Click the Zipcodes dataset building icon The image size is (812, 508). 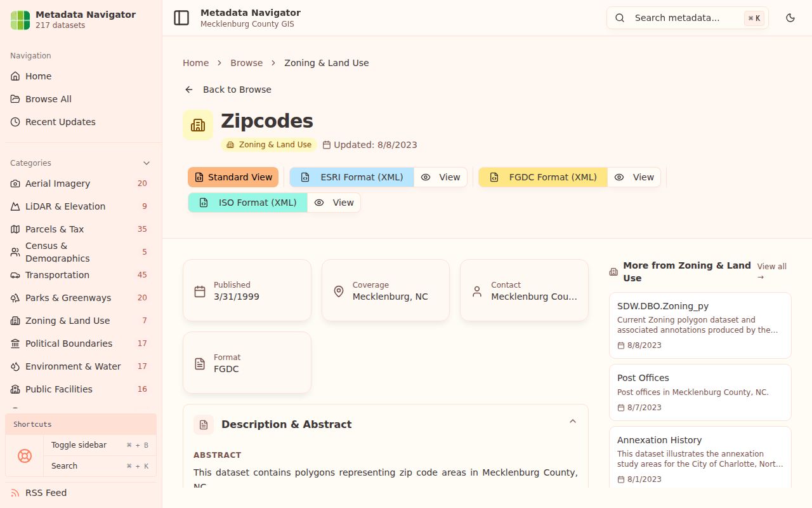pyautogui.click(x=198, y=125)
